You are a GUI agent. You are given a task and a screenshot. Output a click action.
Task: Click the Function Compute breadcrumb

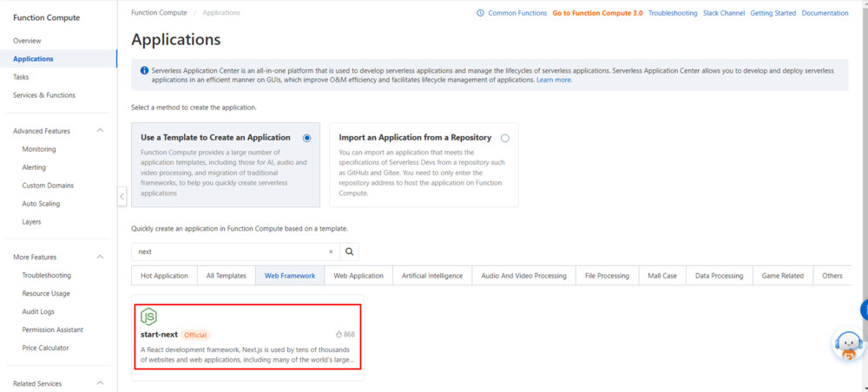[159, 13]
